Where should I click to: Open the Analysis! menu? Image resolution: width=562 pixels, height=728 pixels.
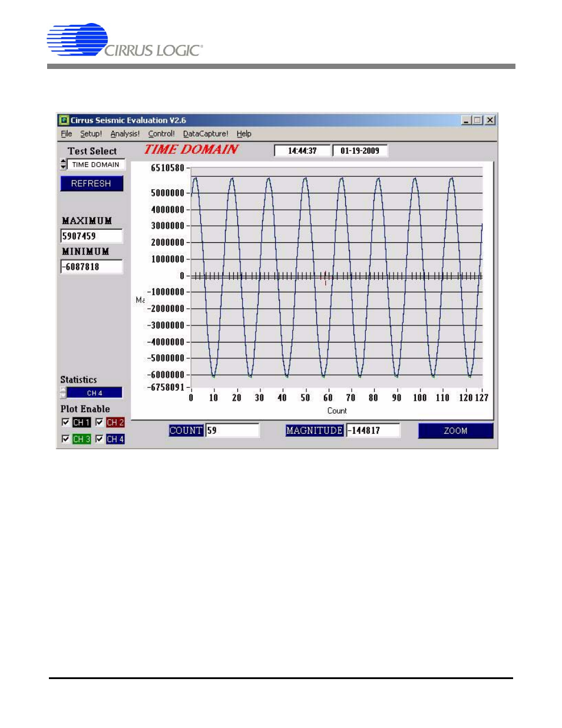point(125,134)
